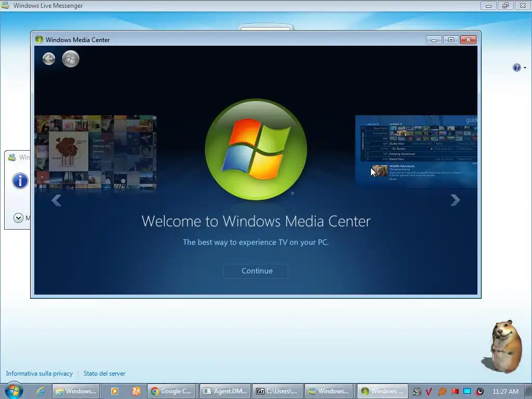Image resolution: width=532 pixels, height=399 pixels.
Task: Click the Media Center green start button
Action: 71,59
